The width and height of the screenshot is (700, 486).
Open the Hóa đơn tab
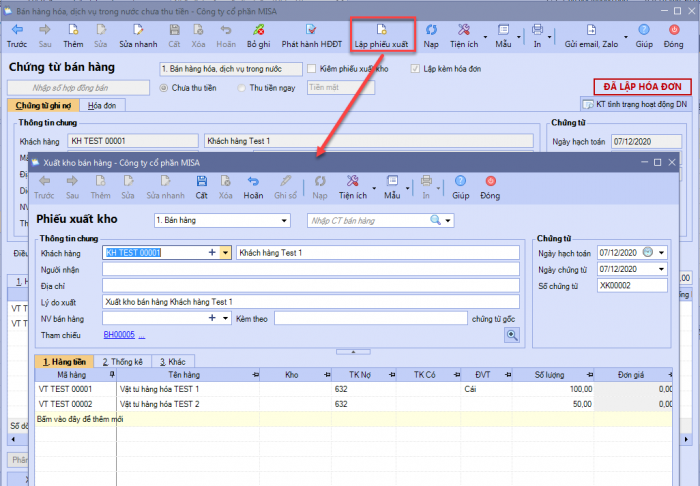(x=99, y=105)
